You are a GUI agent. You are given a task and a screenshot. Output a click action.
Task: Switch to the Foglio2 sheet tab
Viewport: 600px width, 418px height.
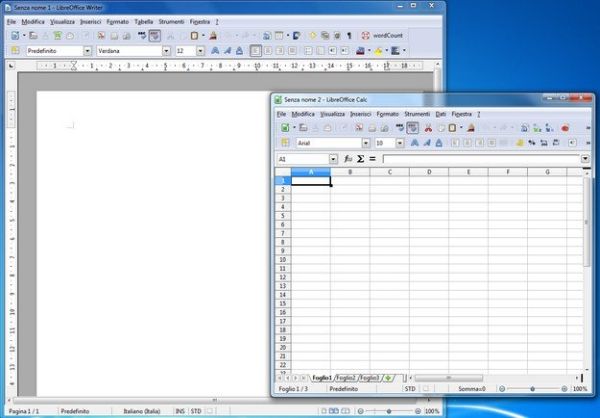click(346, 378)
